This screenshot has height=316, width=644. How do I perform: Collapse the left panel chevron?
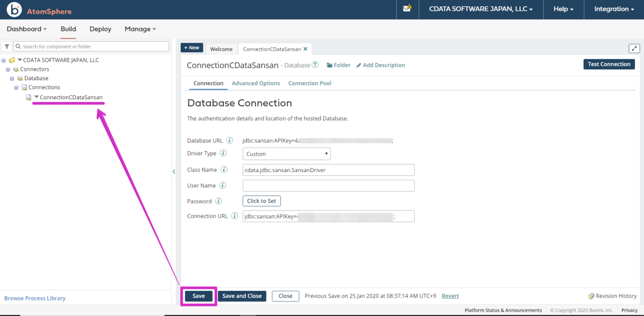click(174, 172)
